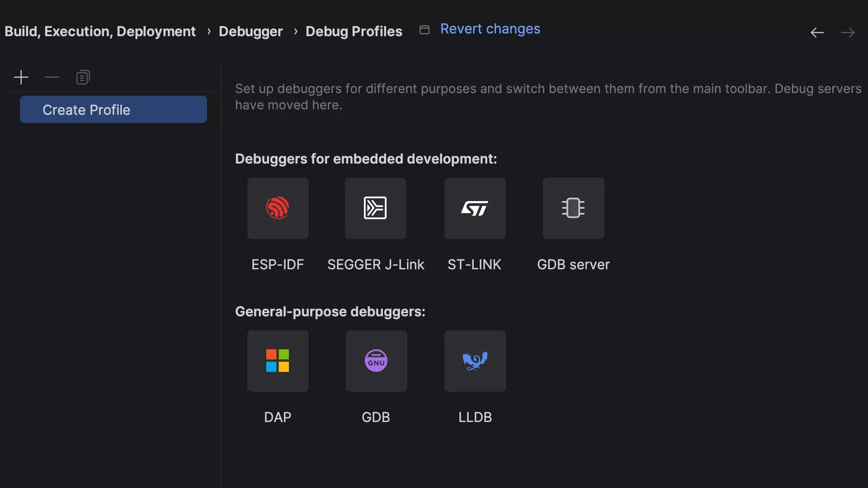Click Revert changes link
The image size is (868, 488).
490,29
